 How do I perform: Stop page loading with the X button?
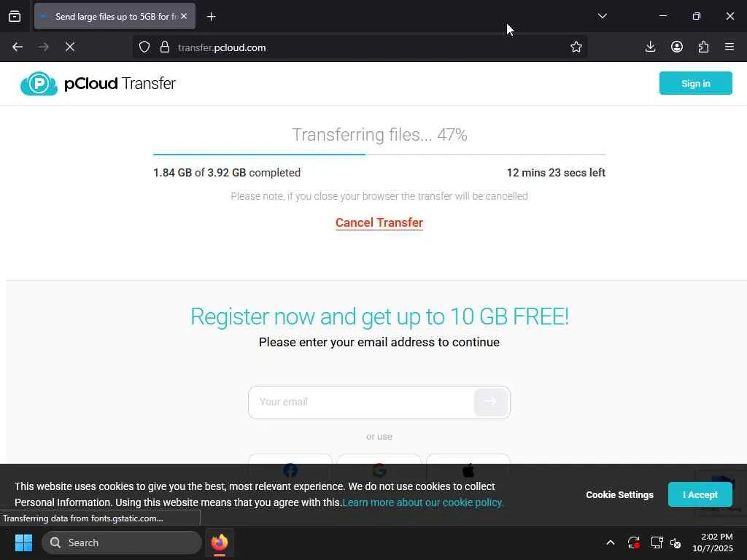(x=70, y=47)
